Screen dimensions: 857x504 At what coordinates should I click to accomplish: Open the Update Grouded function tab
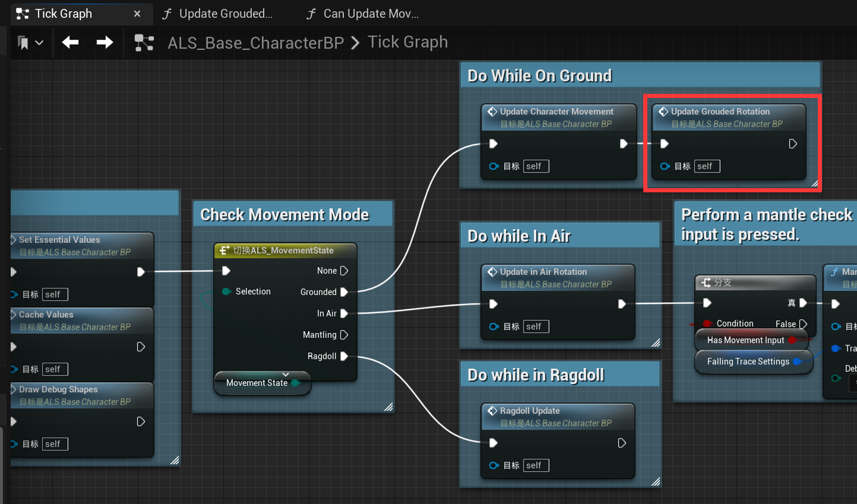coord(218,14)
